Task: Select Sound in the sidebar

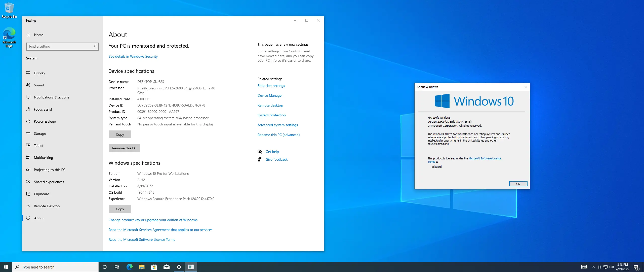Action: pos(39,85)
